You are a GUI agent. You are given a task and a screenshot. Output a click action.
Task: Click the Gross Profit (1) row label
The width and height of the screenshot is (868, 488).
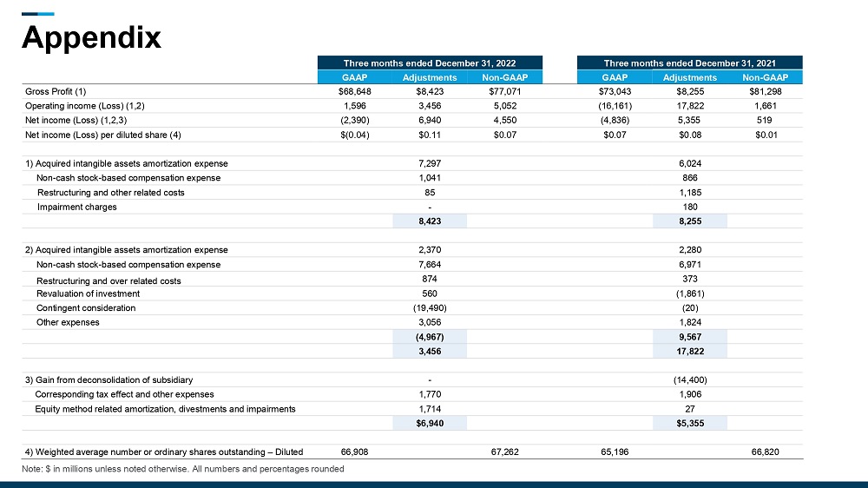pos(56,91)
